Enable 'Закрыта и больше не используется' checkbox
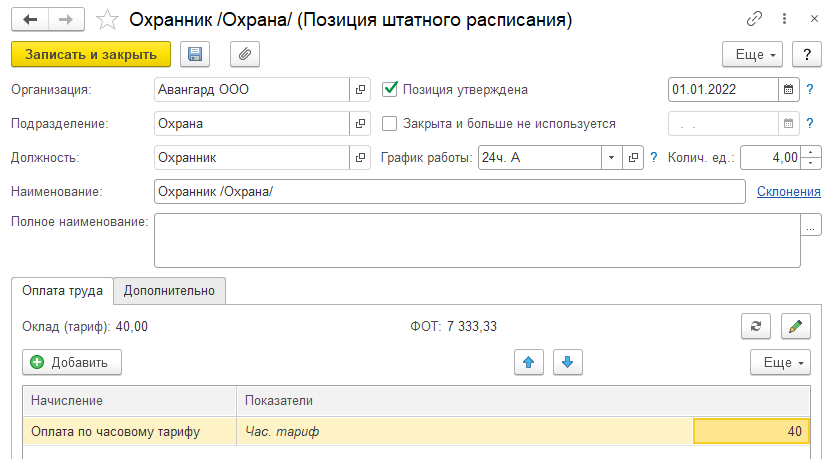The height and width of the screenshot is (459, 838). 391,124
